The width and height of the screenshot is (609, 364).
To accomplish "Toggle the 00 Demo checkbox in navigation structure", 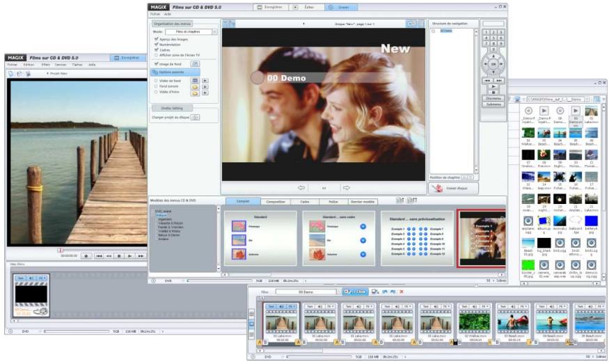I will [x=434, y=31].
